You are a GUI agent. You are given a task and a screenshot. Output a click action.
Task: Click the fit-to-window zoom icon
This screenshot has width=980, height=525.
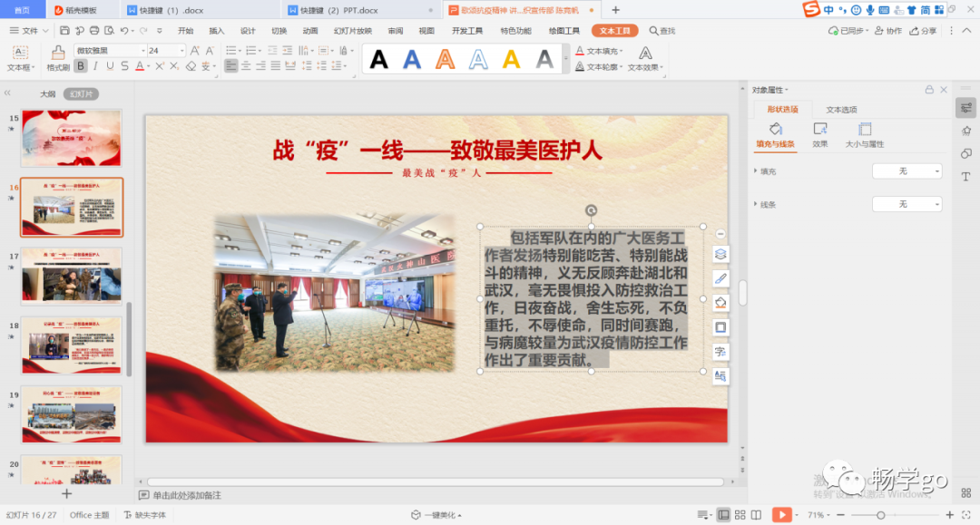click(966, 514)
